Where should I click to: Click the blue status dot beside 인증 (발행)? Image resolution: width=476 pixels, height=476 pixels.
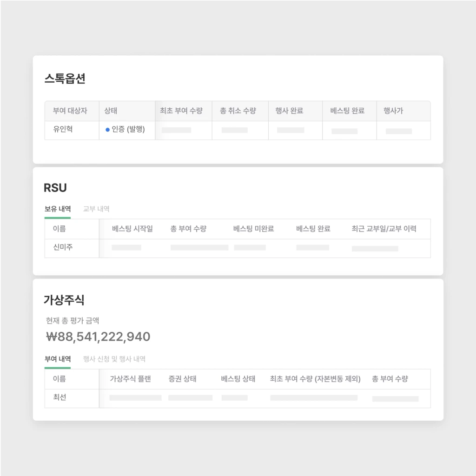pos(107,130)
